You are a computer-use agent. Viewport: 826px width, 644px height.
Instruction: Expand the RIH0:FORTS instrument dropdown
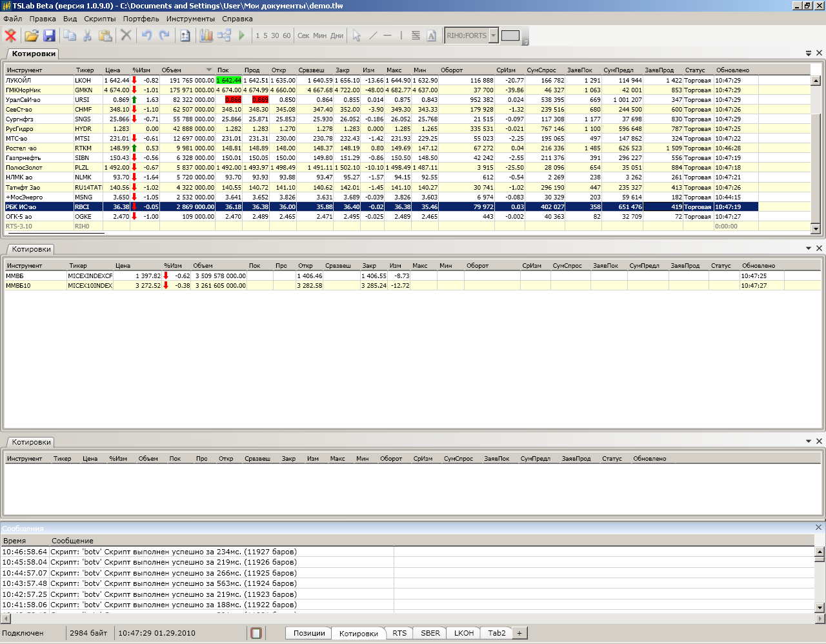click(494, 35)
